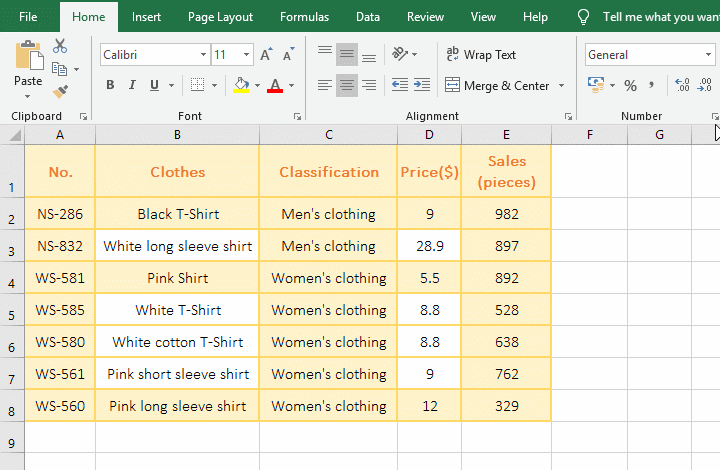
Task: Expand the Borders options arrow
Action: point(214,85)
